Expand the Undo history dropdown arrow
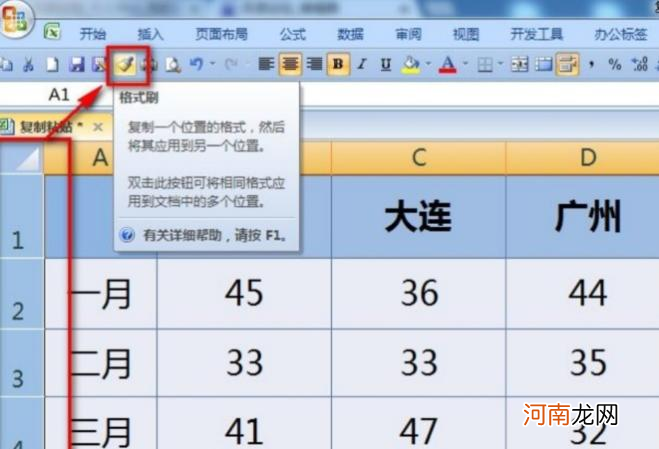Image resolution: width=659 pixels, height=449 pixels. point(212,64)
